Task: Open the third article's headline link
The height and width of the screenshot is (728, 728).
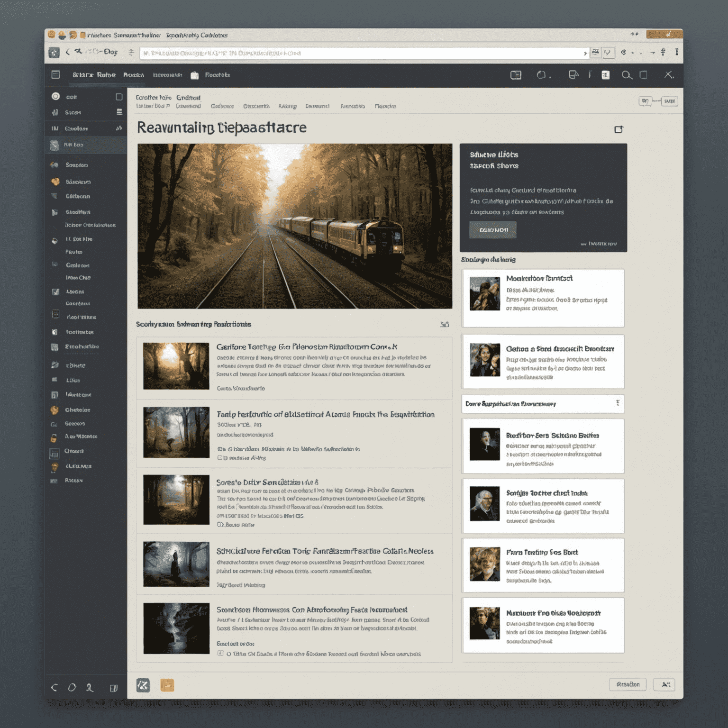Action: [267, 482]
